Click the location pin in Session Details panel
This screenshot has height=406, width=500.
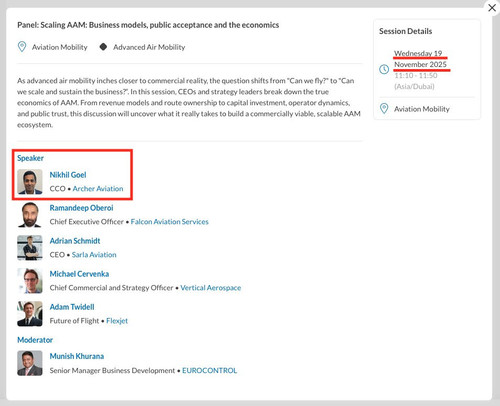pyautogui.click(x=384, y=109)
